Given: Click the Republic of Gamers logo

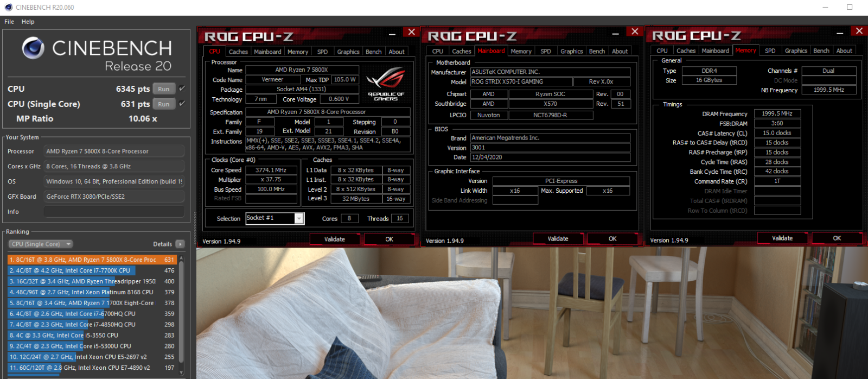Looking at the screenshot, I should tap(386, 83).
